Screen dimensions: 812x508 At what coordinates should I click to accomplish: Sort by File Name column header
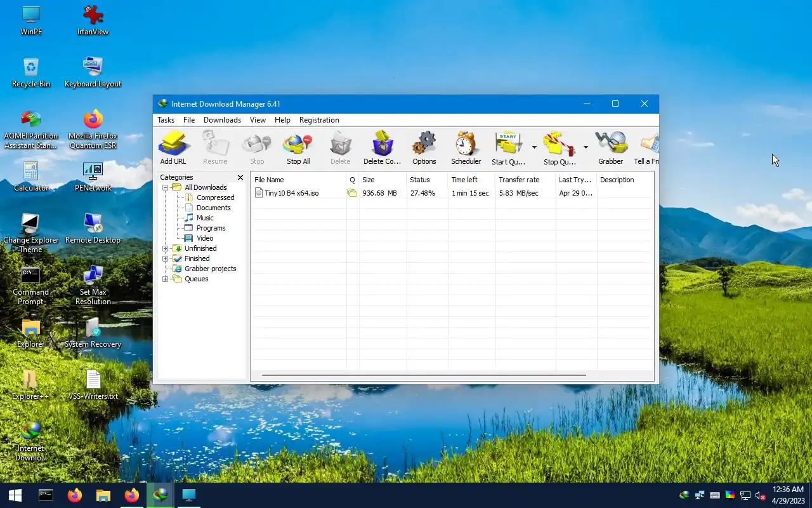298,180
